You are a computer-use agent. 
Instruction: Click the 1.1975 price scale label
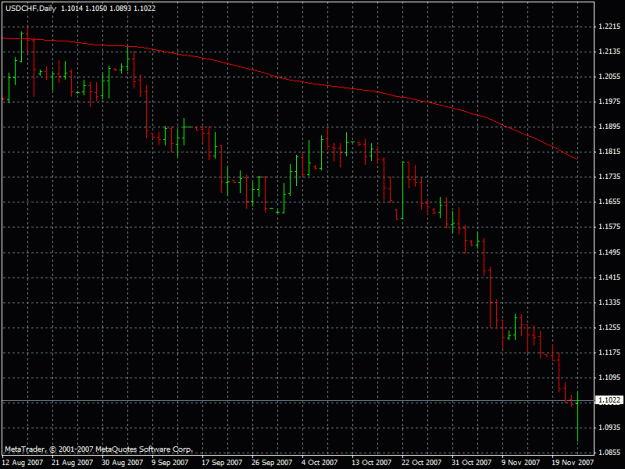click(609, 102)
